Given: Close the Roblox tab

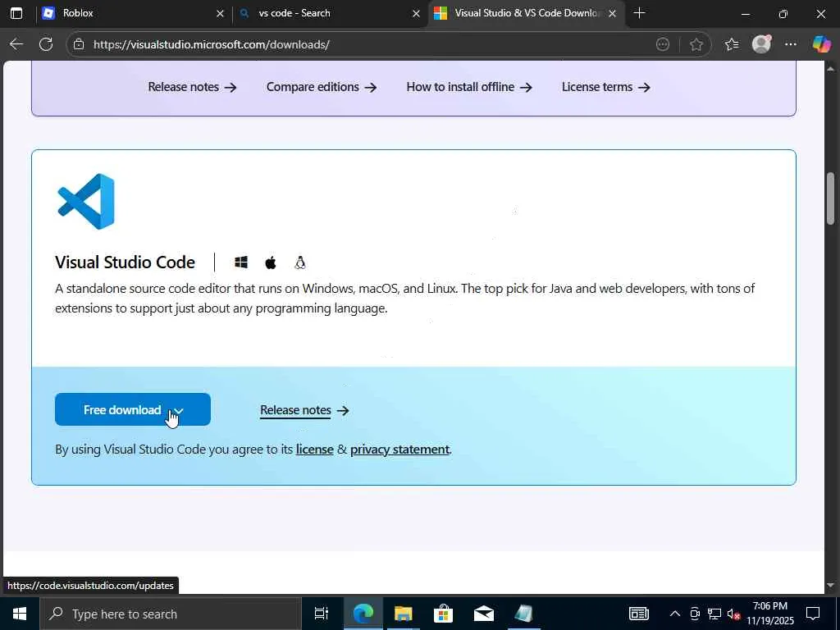Looking at the screenshot, I should point(220,14).
